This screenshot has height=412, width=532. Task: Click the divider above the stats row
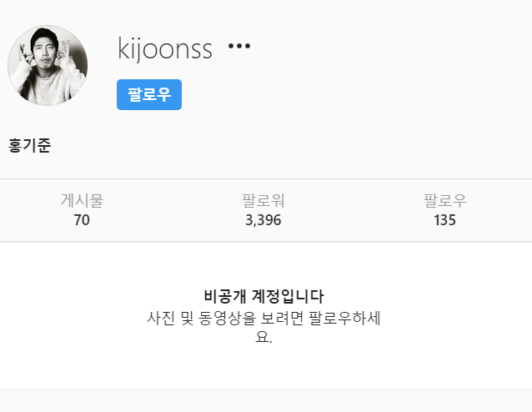tap(266, 178)
